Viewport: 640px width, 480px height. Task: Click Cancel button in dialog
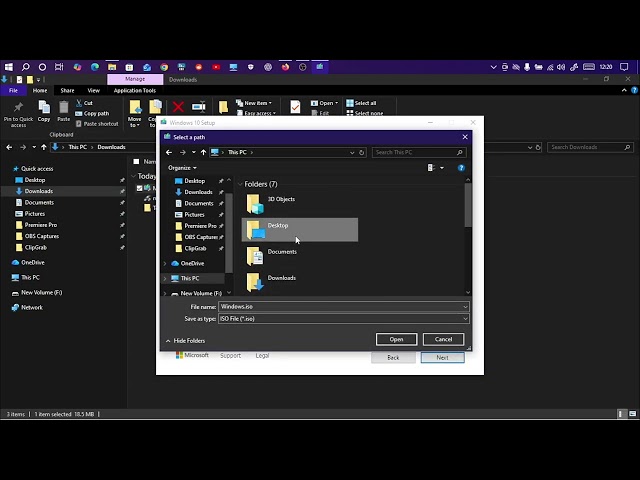point(443,339)
